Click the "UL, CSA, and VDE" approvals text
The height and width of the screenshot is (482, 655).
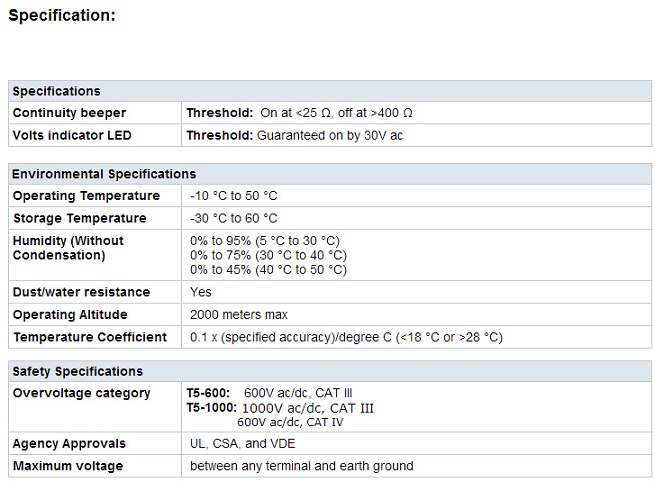(x=240, y=443)
